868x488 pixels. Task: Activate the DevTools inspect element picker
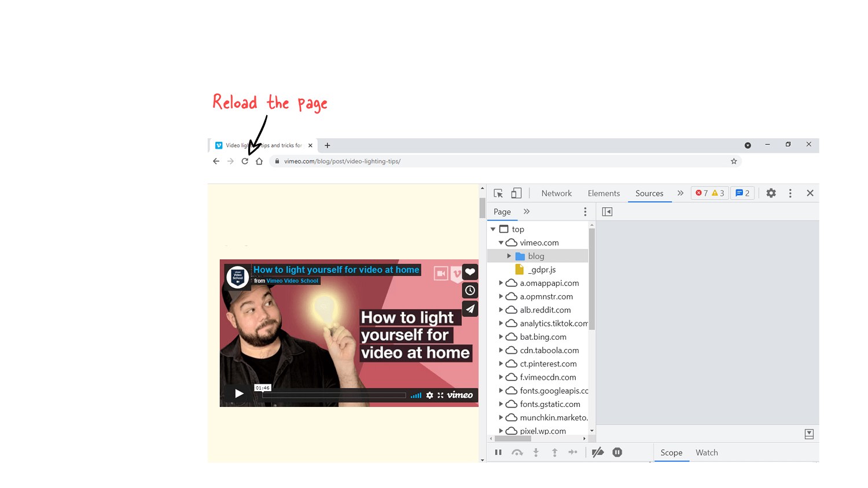[498, 193]
